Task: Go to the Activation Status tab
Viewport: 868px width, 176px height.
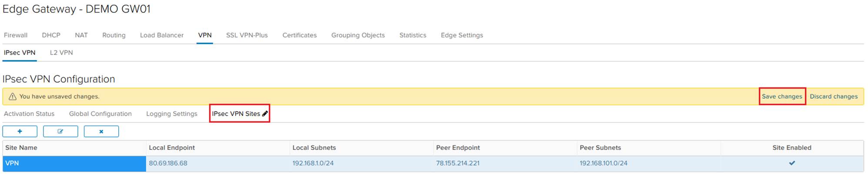Action: coord(29,114)
